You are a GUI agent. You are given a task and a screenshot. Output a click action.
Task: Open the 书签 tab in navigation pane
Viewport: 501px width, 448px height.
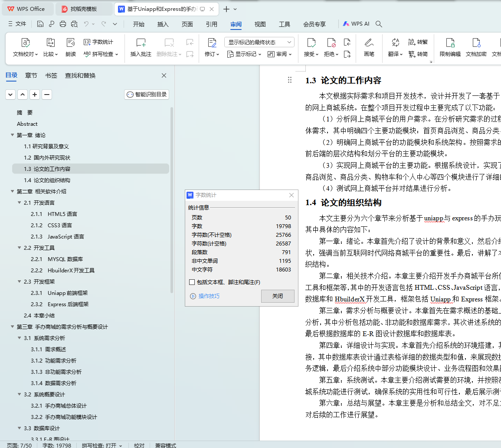tap(51, 75)
